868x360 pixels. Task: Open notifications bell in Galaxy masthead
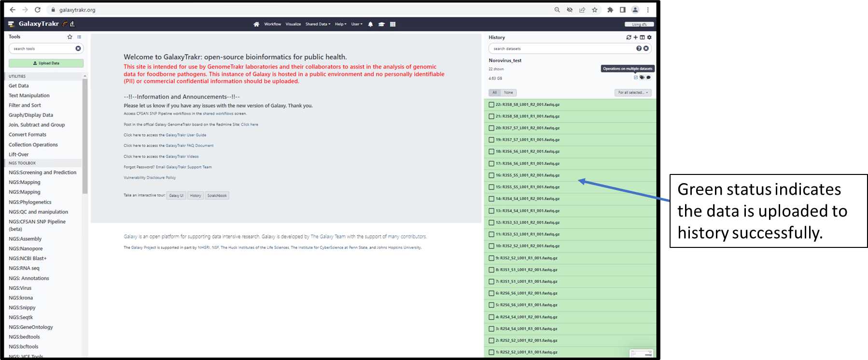[370, 24]
